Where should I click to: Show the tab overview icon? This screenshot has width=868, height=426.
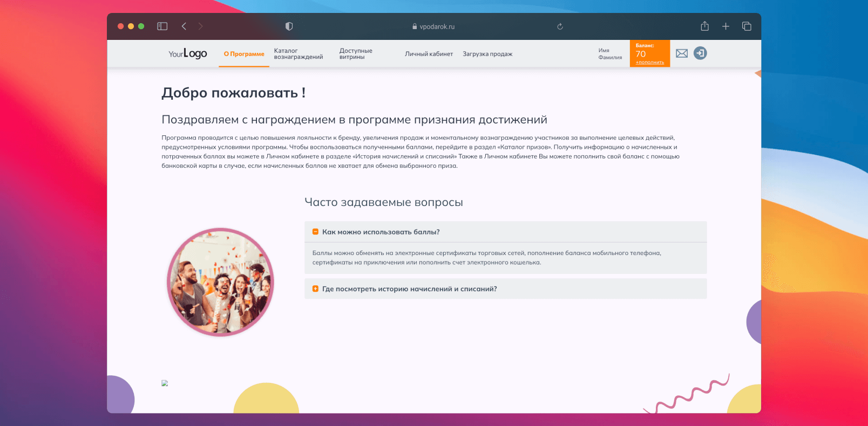(747, 26)
